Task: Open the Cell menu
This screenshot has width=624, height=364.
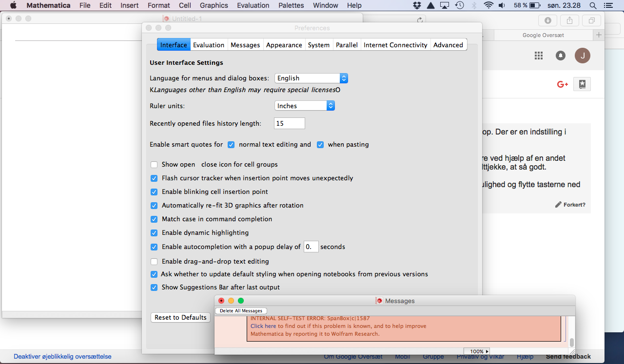Action: point(185,5)
